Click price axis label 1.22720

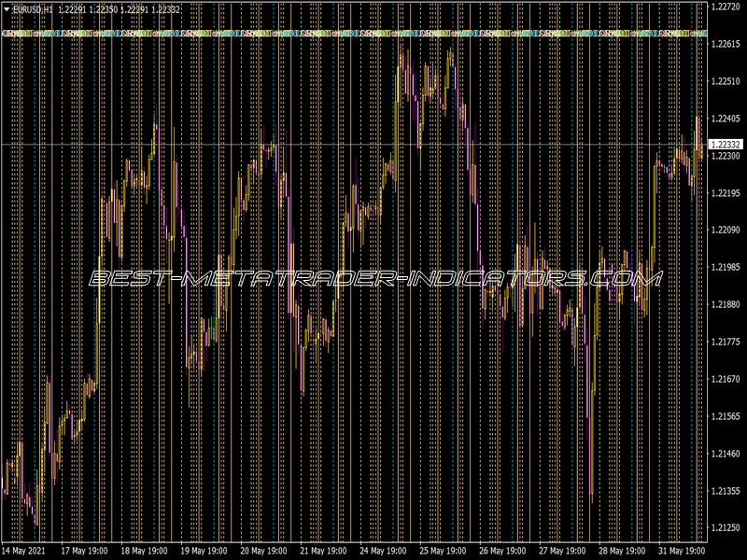(x=726, y=7)
